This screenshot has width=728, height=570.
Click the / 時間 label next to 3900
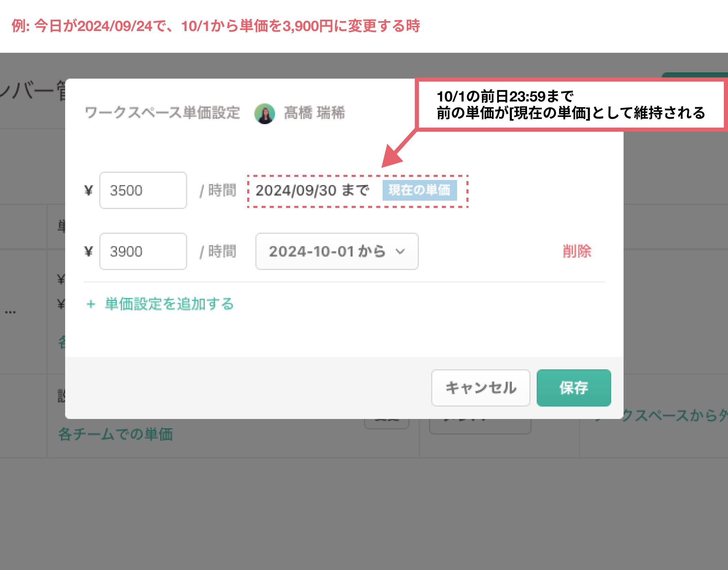[x=218, y=251]
